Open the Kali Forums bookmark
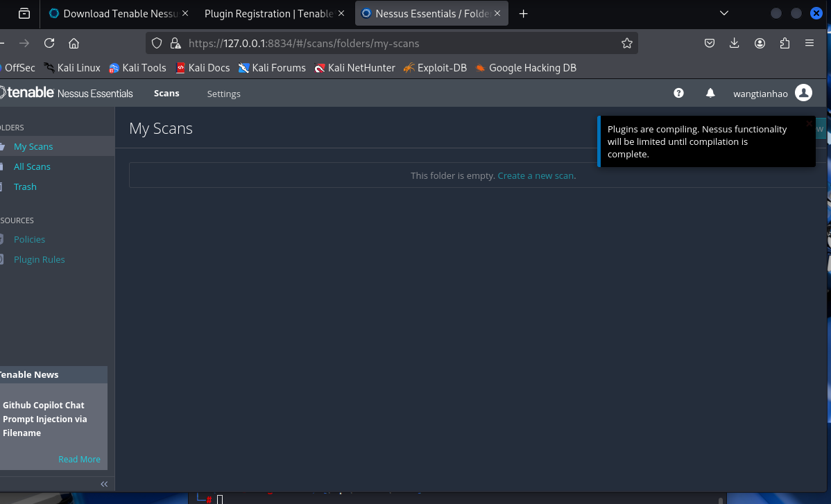Viewport: 831px width, 504px height. [x=273, y=68]
